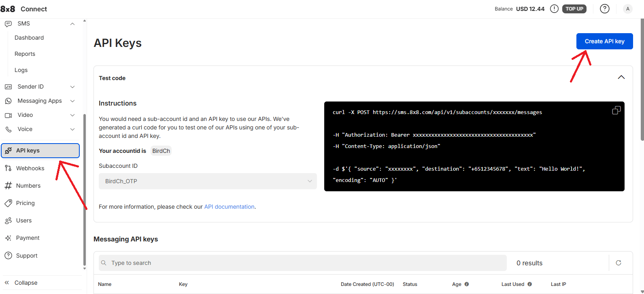Click the Support question icon
644x294 pixels.
click(x=8, y=256)
